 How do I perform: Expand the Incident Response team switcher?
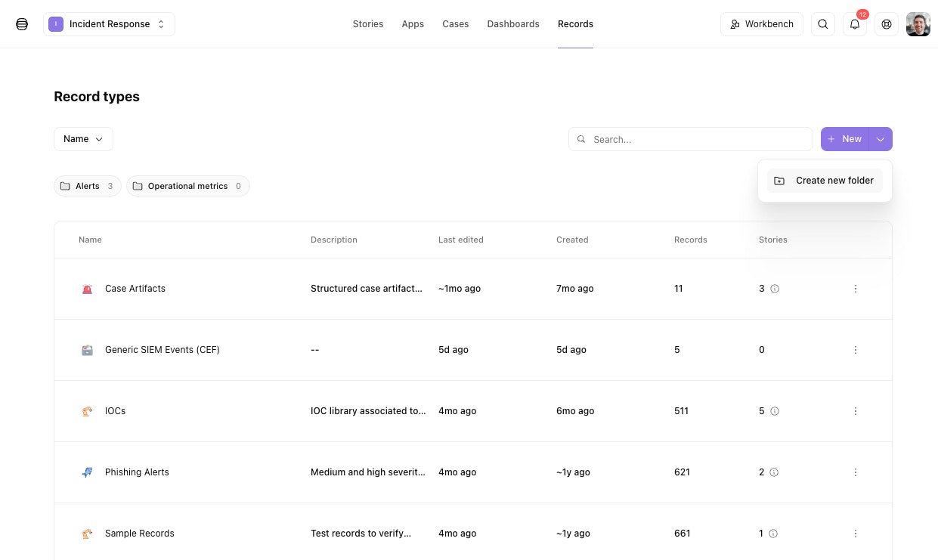109,24
